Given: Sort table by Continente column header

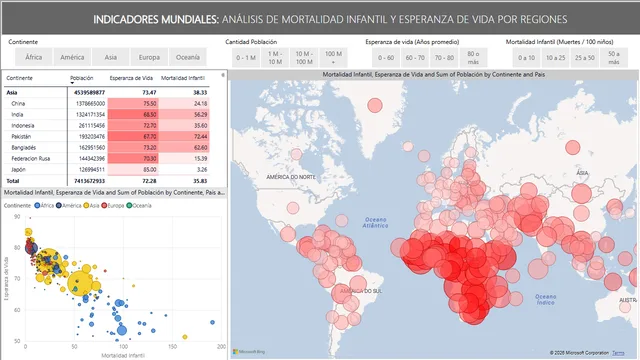Looking at the screenshot, I should 19,78.
